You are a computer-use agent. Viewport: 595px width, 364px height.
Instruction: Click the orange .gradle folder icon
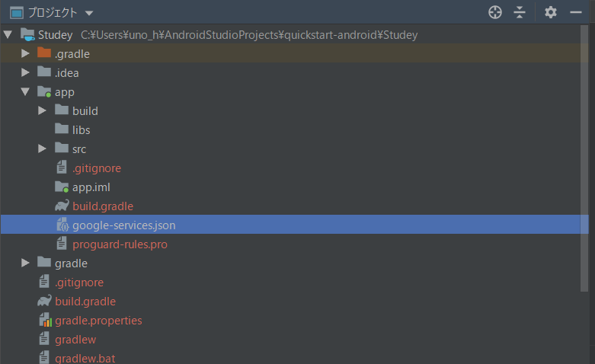[44, 53]
